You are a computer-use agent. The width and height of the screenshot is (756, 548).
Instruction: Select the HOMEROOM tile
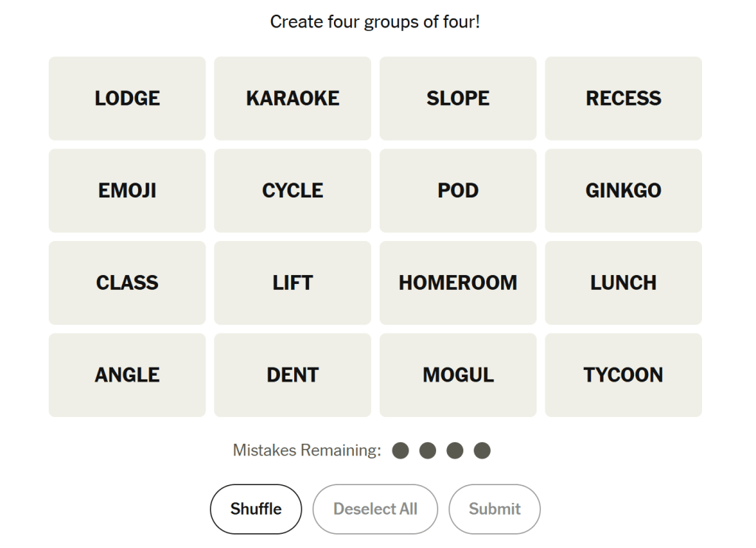[458, 283]
